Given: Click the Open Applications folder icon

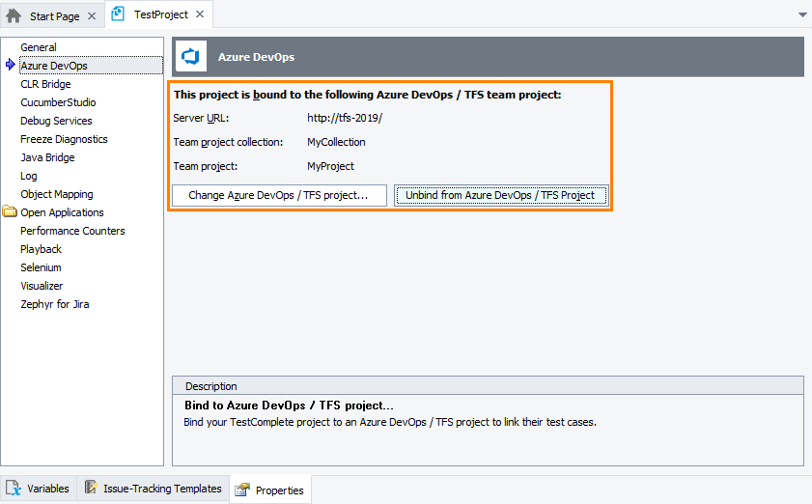Looking at the screenshot, I should (10, 212).
